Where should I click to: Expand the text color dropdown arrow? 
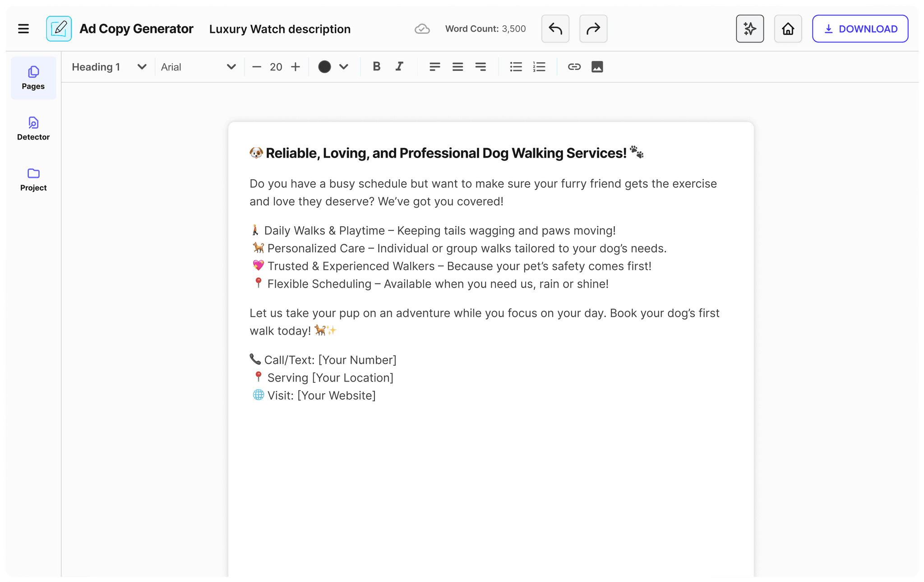(344, 67)
